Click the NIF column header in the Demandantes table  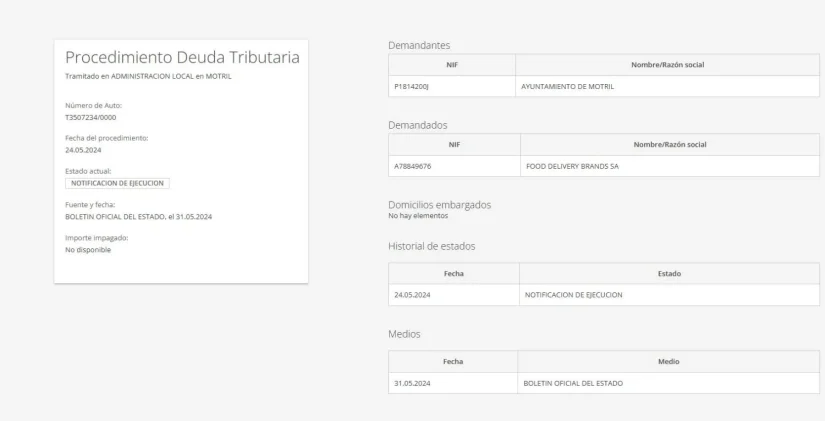[x=452, y=65]
